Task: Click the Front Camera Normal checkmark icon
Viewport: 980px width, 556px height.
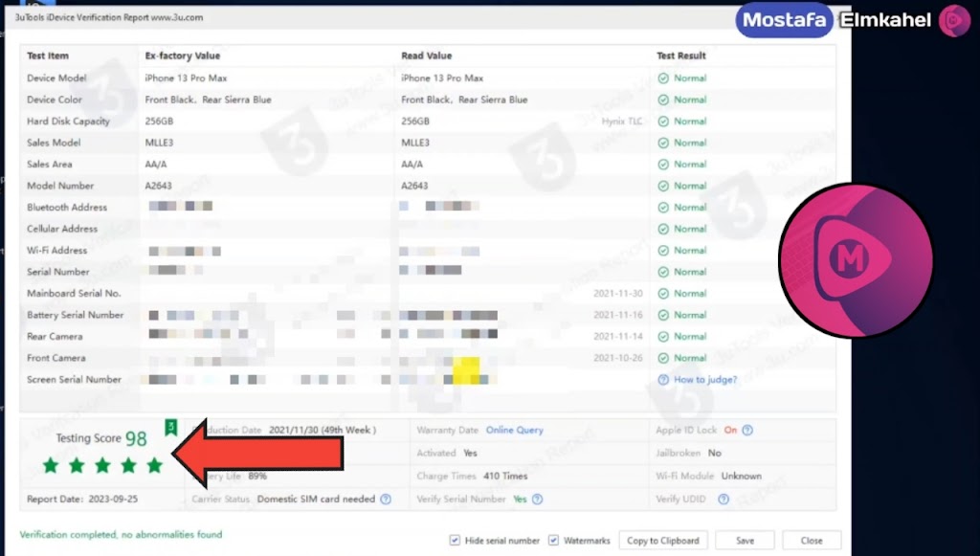Action: [663, 358]
